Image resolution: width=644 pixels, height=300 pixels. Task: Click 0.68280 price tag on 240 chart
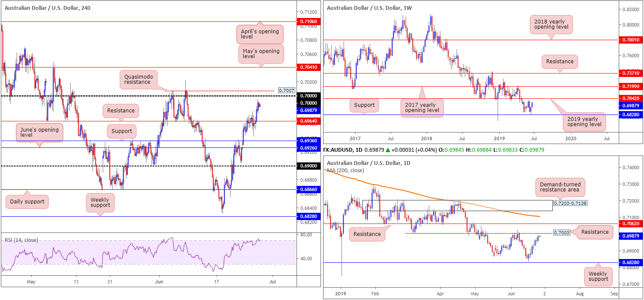308,216
